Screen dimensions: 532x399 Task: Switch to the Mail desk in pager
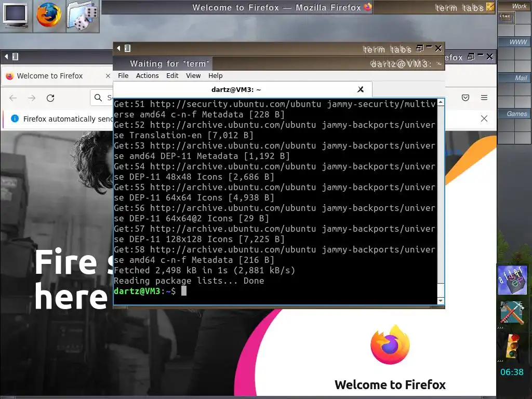[x=514, y=78]
